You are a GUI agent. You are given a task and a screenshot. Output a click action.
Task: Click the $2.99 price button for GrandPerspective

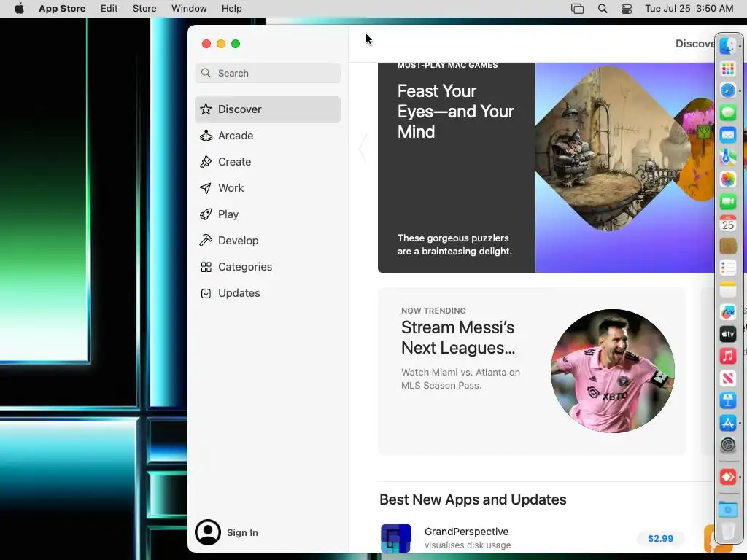click(660, 538)
